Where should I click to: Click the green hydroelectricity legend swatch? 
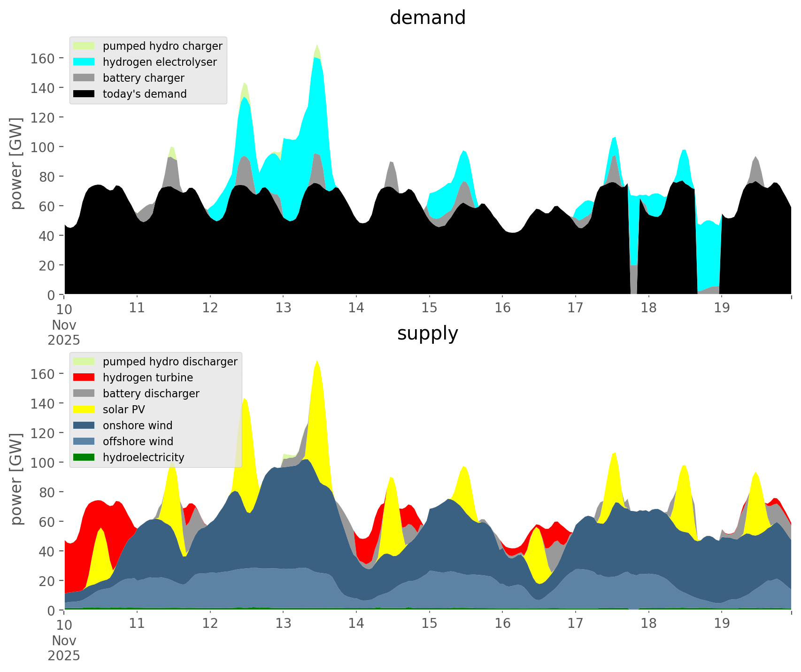[84, 457]
